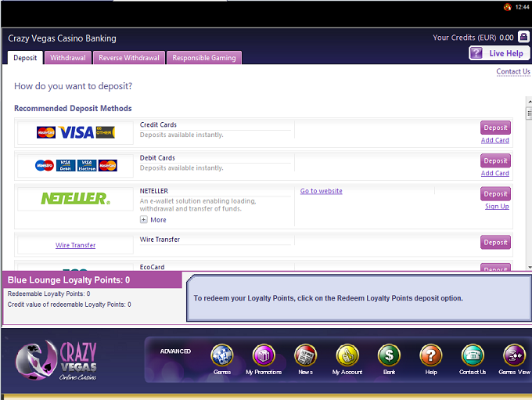Click Deposit for NETELLER

click(495, 194)
